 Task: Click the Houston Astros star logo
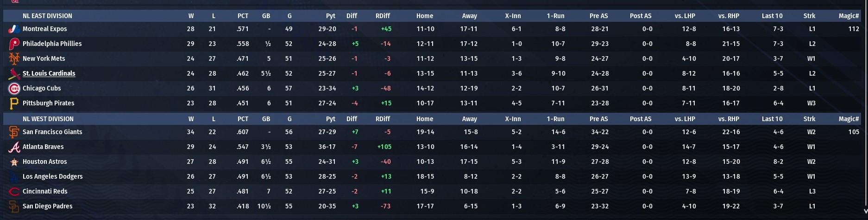click(14, 162)
